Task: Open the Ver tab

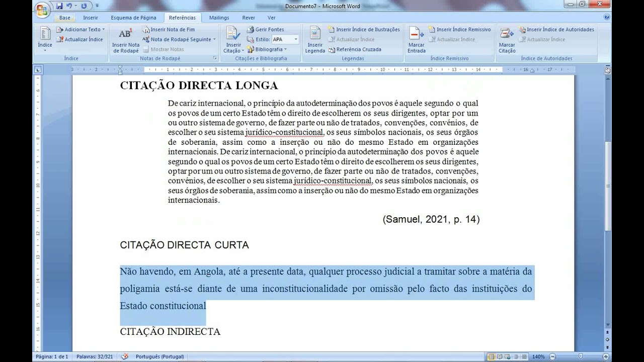Action: point(272,18)
